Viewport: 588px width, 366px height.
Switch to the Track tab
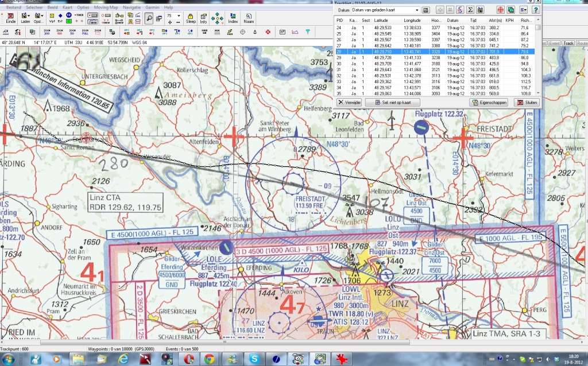568,43
